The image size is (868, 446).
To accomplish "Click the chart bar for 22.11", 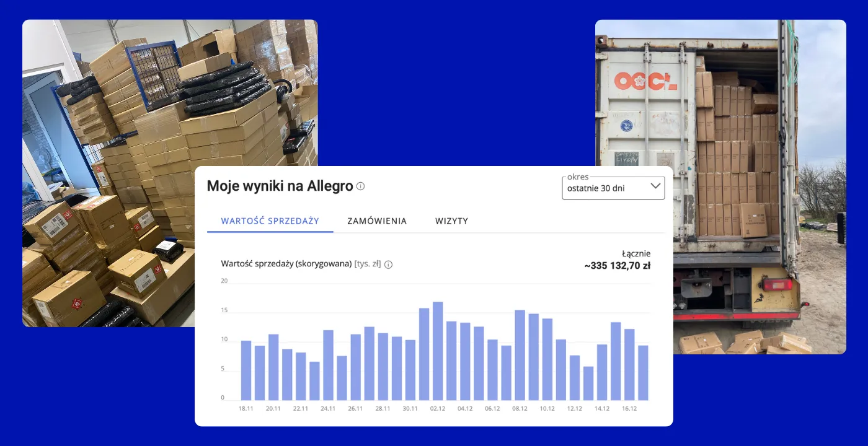I will 301,376.
